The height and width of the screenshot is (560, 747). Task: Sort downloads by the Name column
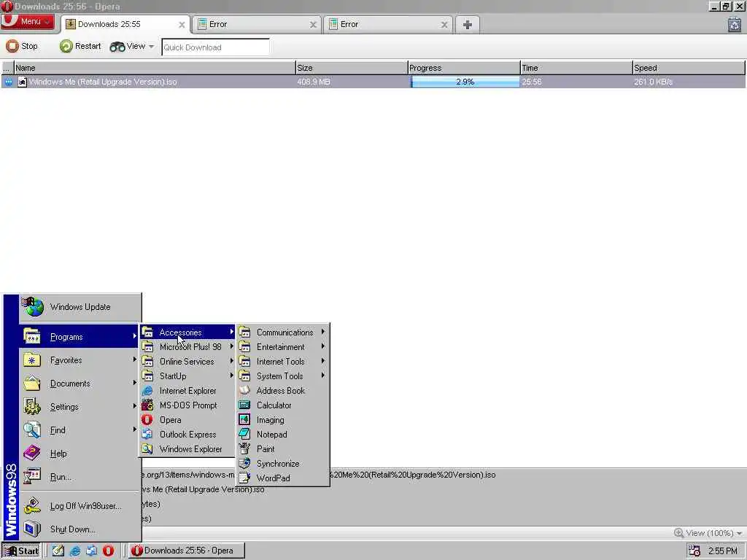(x=155, y=68)
